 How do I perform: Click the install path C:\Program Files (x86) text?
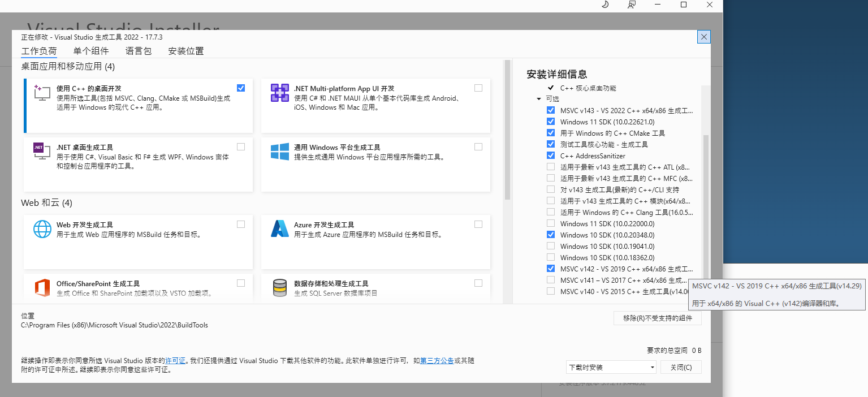point(114,325)
